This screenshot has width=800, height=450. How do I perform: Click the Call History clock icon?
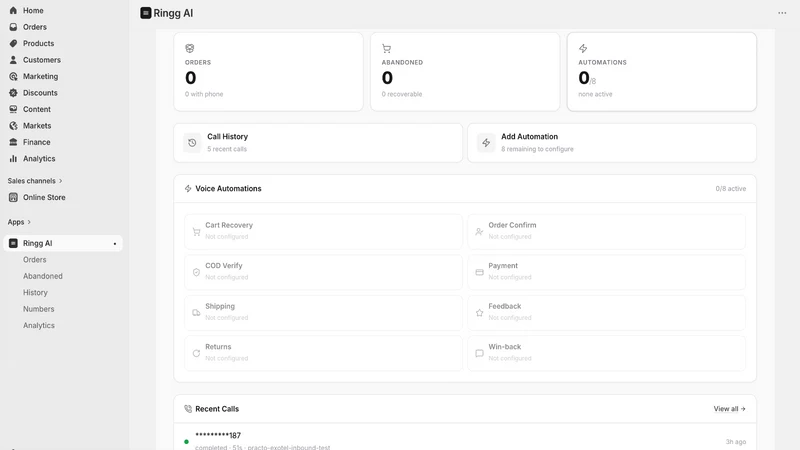192,143
